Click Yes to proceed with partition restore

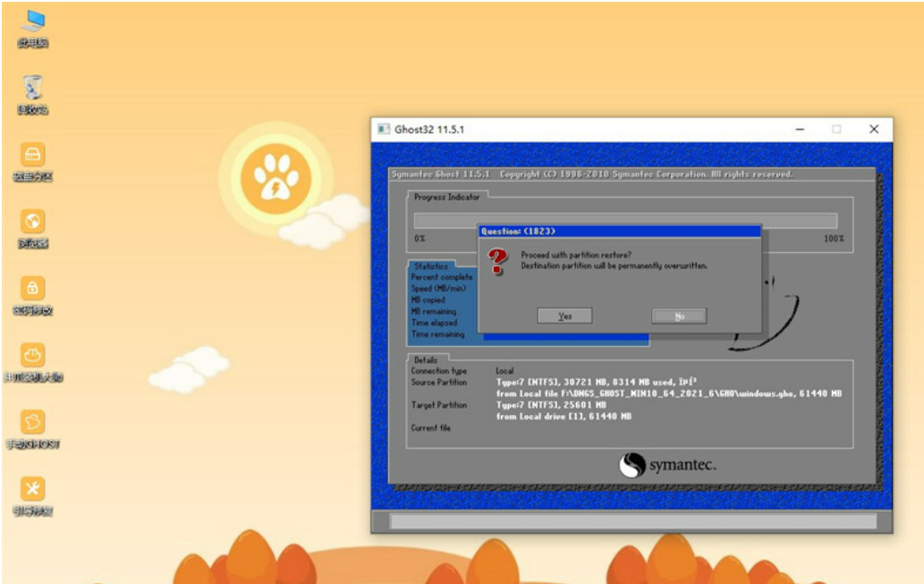click(x=564, y=316)
